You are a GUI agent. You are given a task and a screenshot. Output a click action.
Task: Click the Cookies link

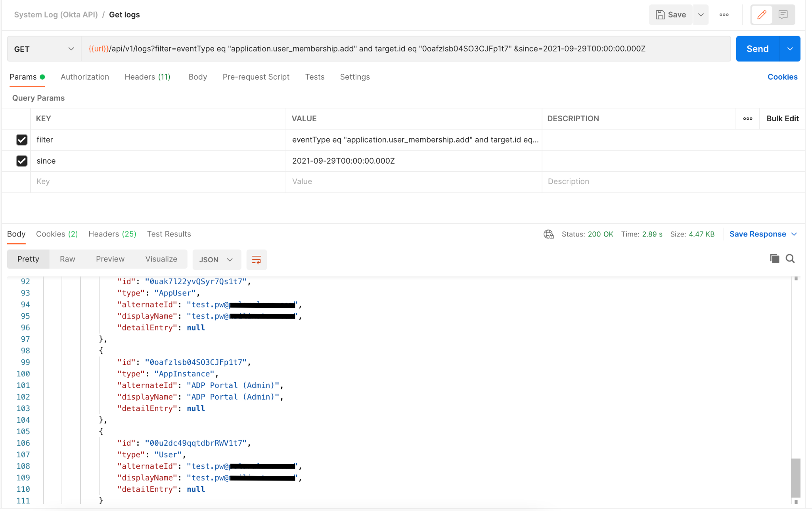(782, 77)
